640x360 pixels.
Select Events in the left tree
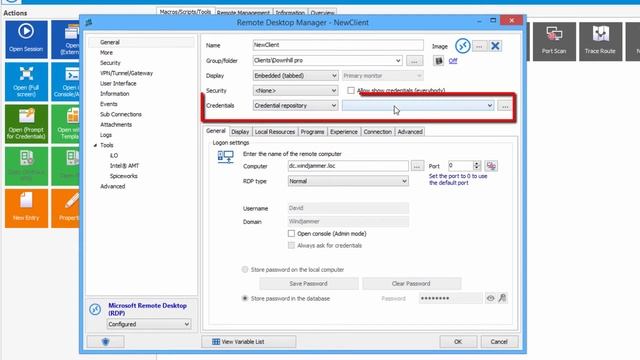[109, 104]
